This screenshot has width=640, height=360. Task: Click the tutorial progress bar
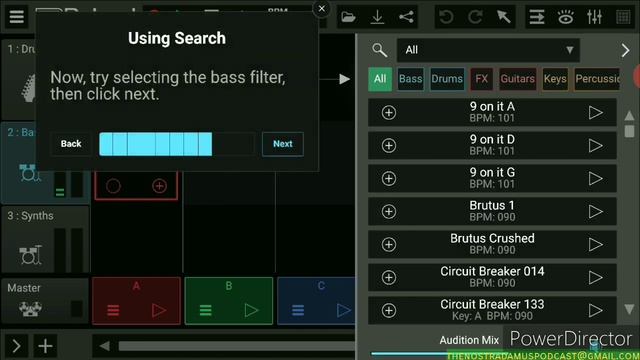177,144
